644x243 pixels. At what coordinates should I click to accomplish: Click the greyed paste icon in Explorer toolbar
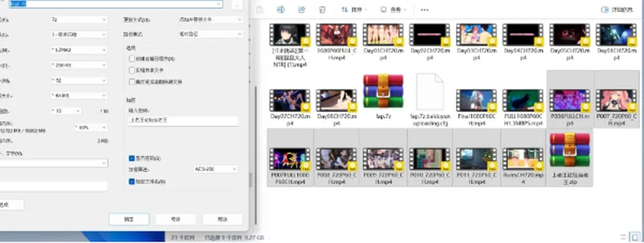[x=260, y=9]
